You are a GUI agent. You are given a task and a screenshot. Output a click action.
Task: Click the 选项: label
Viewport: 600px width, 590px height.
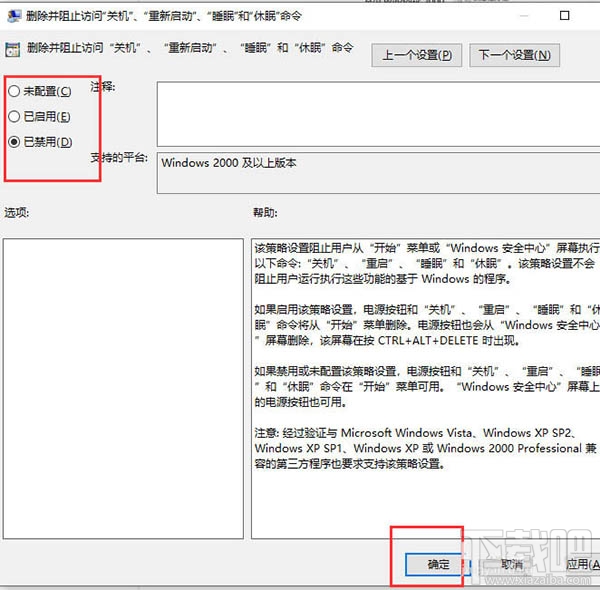[16, 212]
